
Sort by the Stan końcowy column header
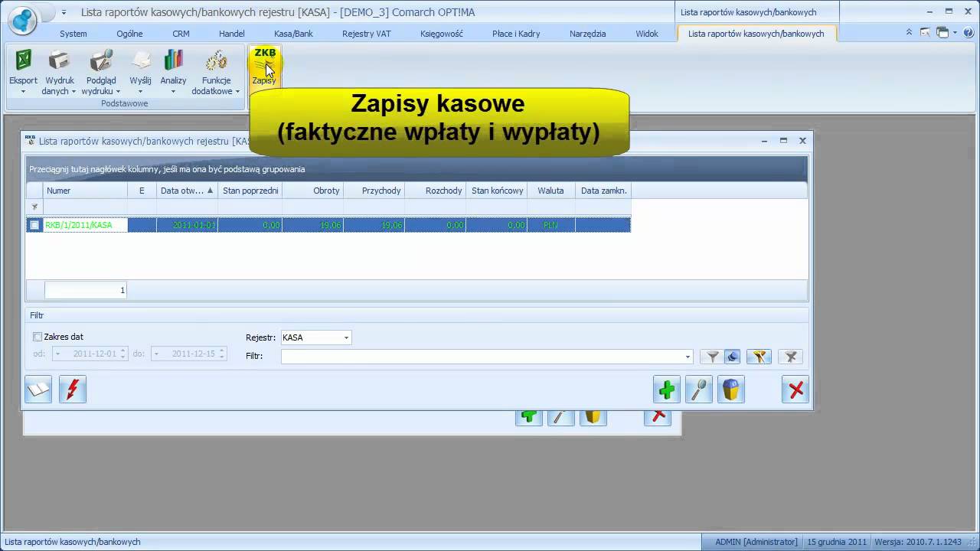click(x=497, y=191)
